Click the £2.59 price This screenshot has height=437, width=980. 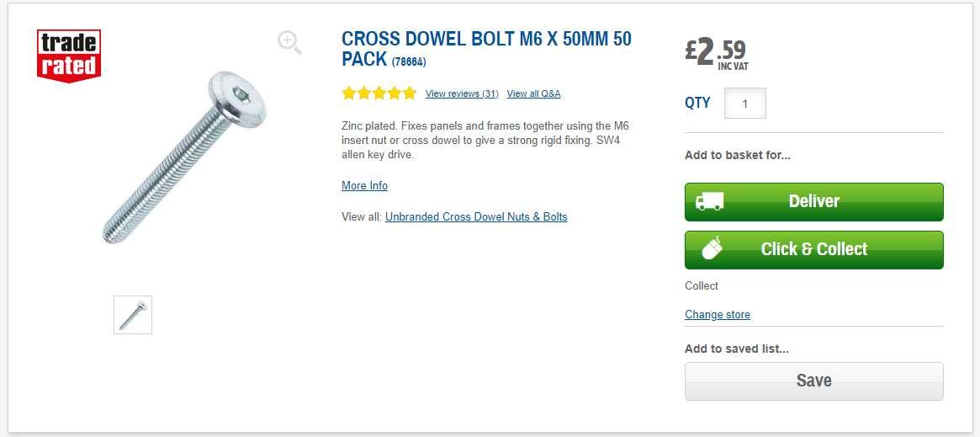click(x=716, y=52)
